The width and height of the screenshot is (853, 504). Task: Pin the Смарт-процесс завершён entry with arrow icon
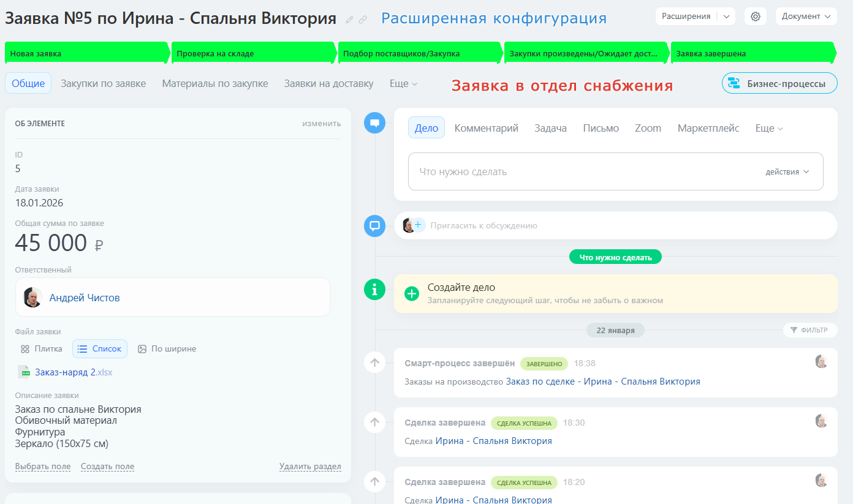[375, 363]
